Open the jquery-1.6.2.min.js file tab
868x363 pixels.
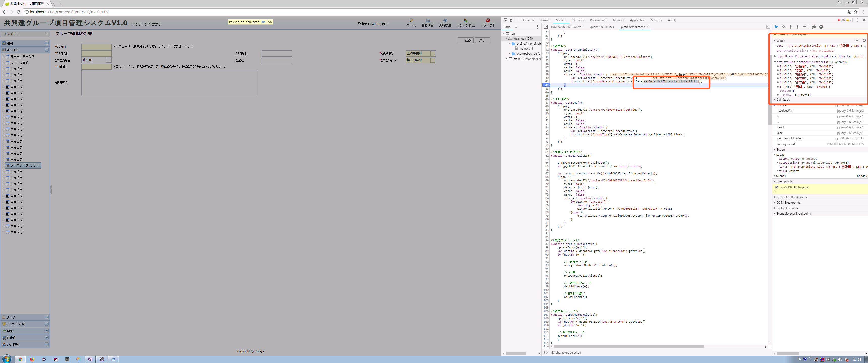pyautogui.click(x=601, y=27)
